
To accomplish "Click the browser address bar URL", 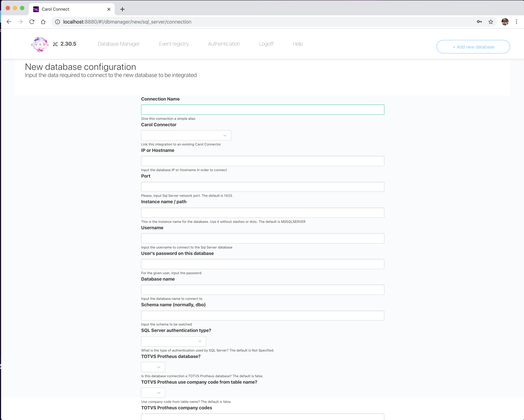I will (x=127, y=22).
